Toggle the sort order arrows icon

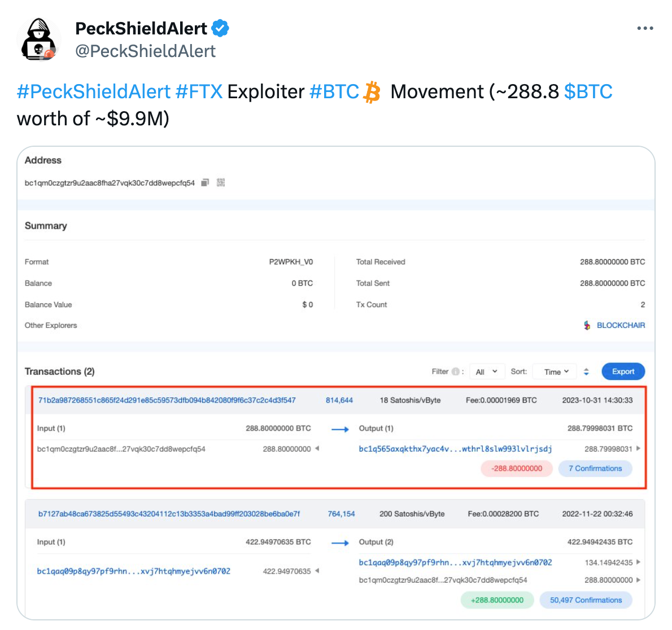[x=586, y=371]
